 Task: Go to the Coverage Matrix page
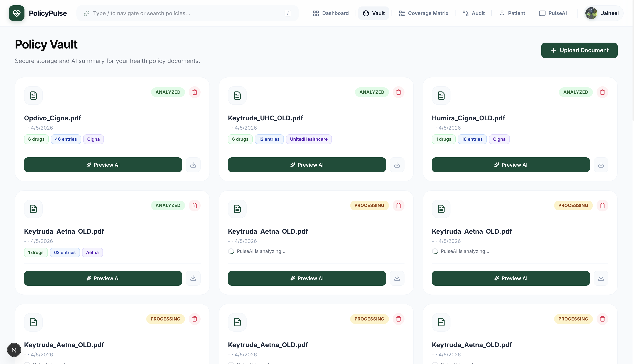423,13
